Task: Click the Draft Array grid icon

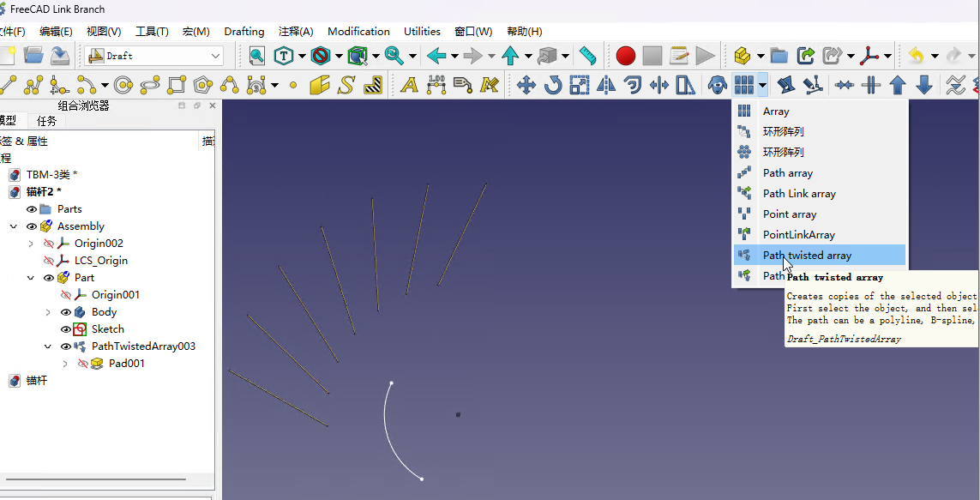Action: click(743, 84)
